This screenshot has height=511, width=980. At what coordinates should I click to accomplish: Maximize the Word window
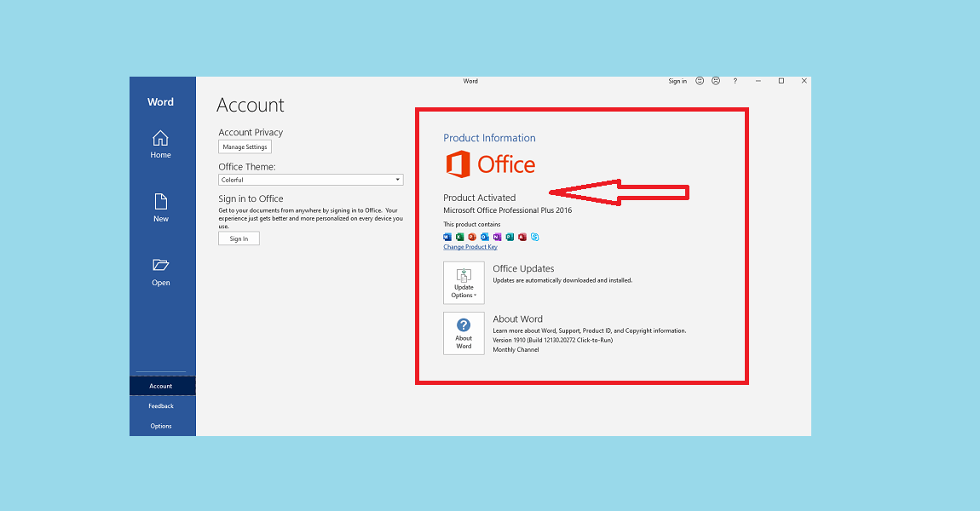click(781, 81)
